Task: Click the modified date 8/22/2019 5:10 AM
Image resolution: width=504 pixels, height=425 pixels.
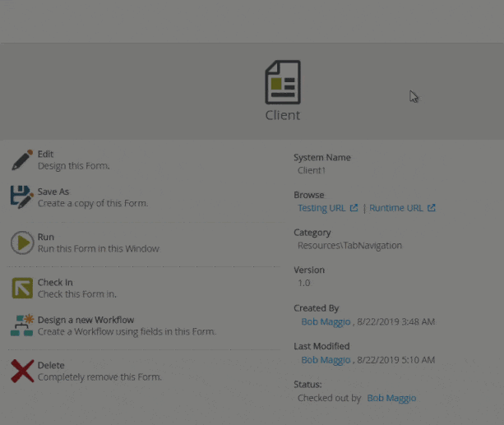Action: click(396, 360)
